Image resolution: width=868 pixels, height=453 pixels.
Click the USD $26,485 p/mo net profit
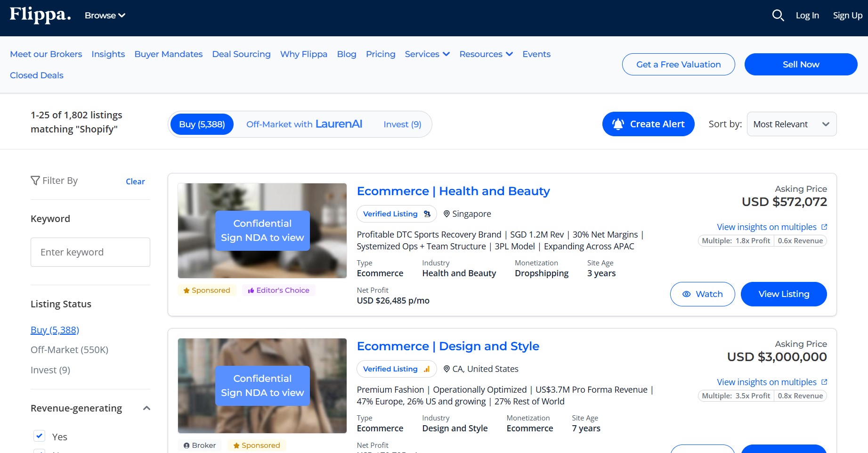393,301
